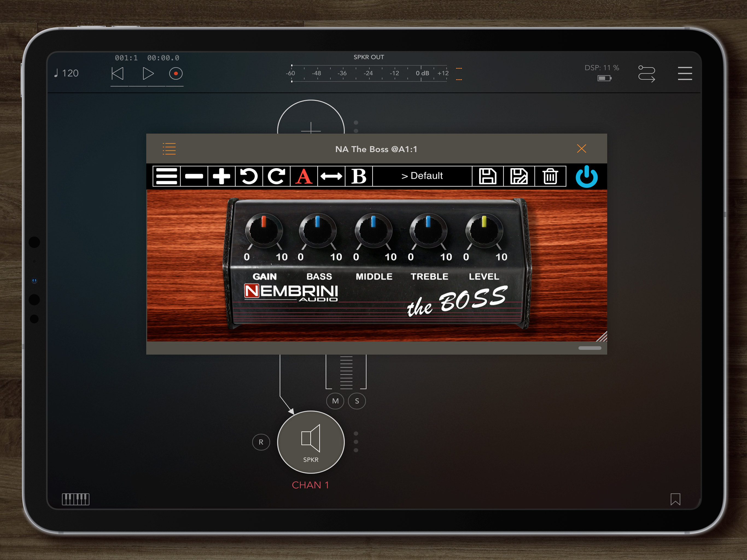
Task: Click the plus node to add input
Action: click(x=311, y=117)
